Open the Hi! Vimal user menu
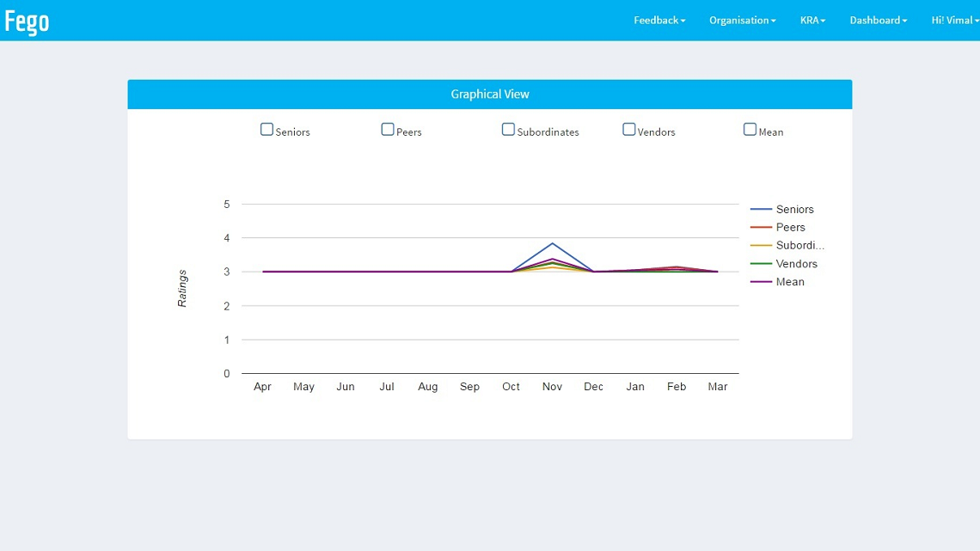The width and height of the screenshot is (980, 551). pyautogui.click(x=954, y=21)
